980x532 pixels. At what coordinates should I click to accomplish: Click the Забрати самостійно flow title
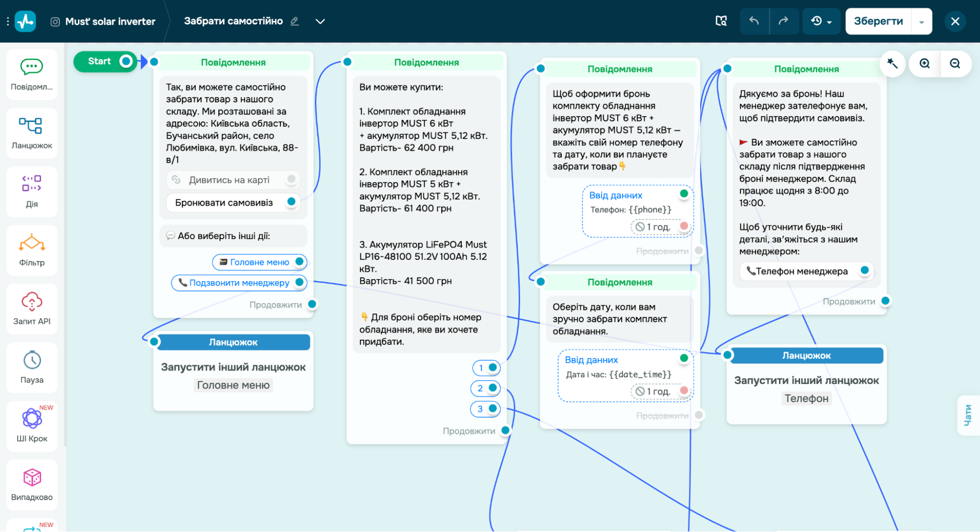pyautogui.click(x=233, y=21)
